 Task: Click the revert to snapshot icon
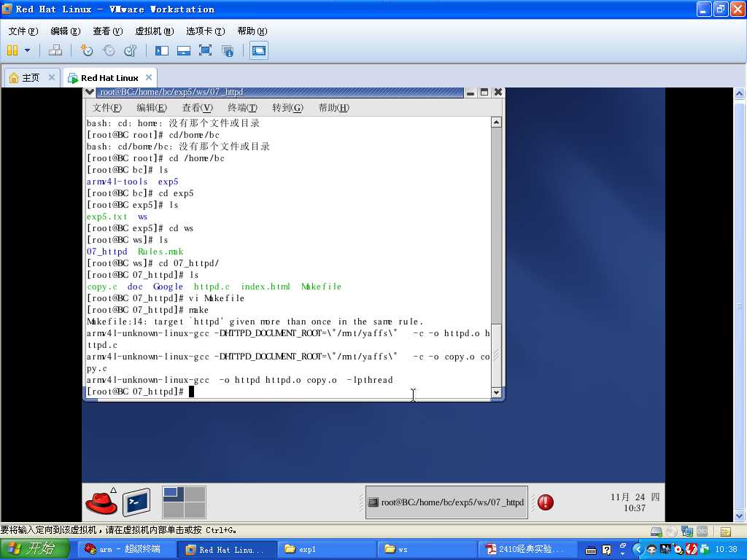click(109, 50)
